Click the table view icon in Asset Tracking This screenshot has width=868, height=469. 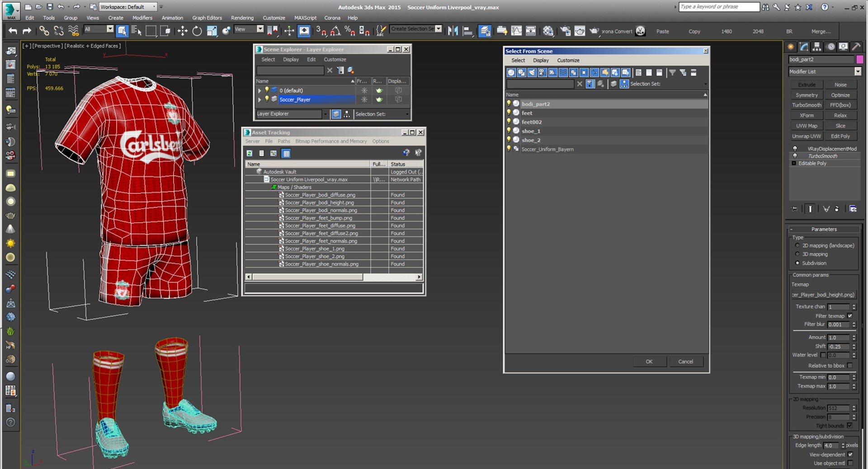286,153
